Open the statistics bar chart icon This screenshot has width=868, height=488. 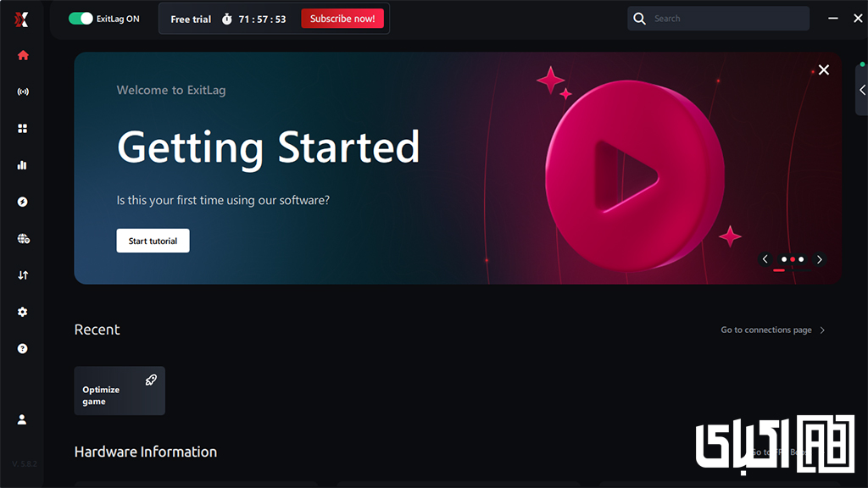pos(23,165)
